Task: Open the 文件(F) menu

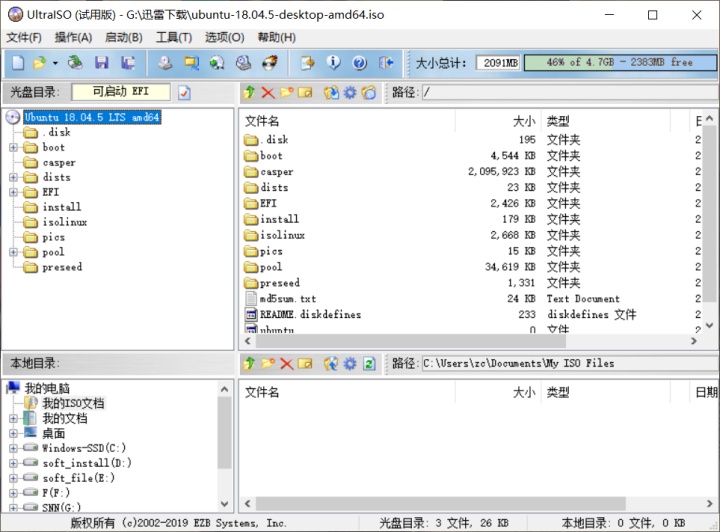Action: (24, 38)
